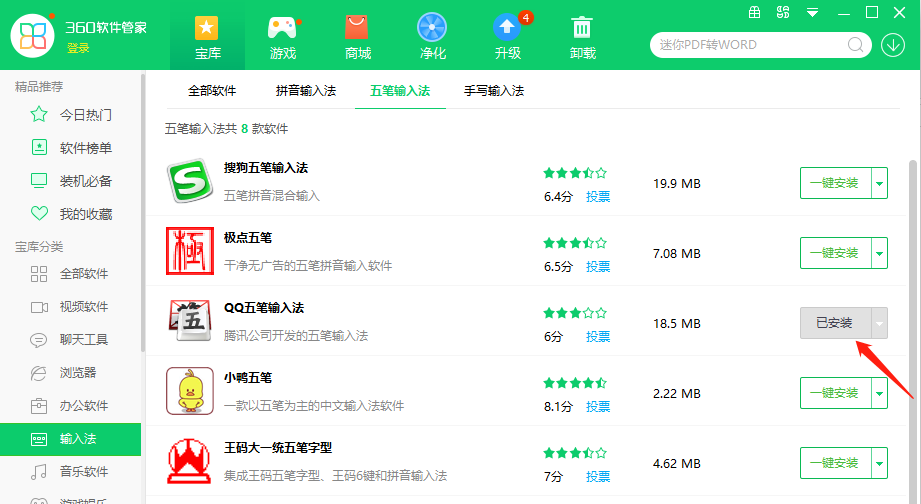921x504 pixels.
Task: Vote 投票 for 搜狗五笔输入法
Action: (x=598, y=197)
